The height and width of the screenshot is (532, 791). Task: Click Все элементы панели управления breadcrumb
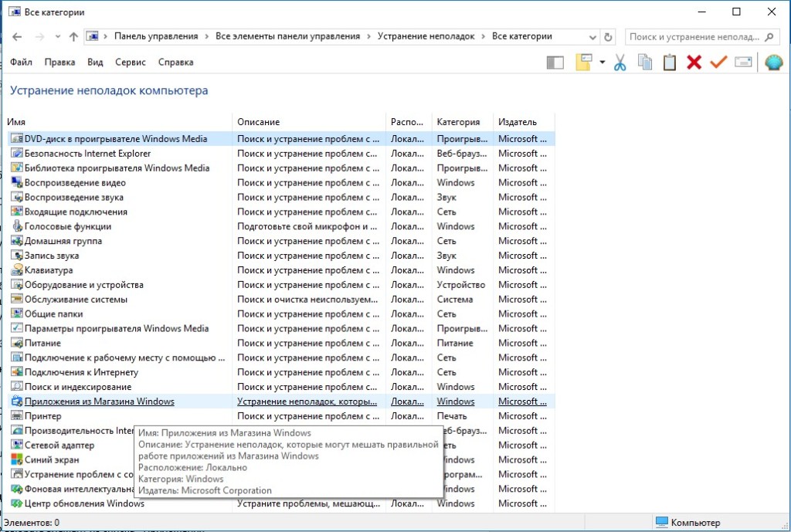pos(287,36)
